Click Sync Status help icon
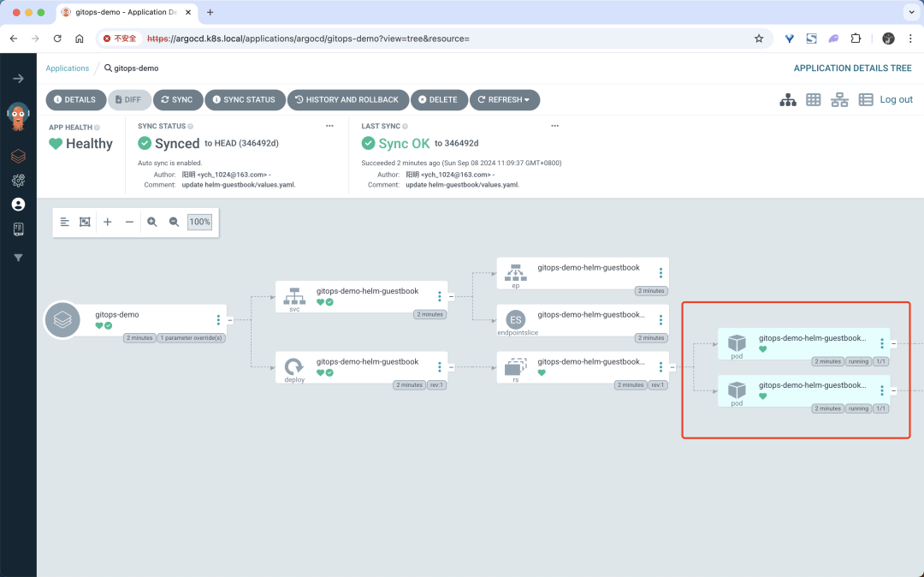Image resolution: width=924 pixels, height=577 pixels. point(190,126)
